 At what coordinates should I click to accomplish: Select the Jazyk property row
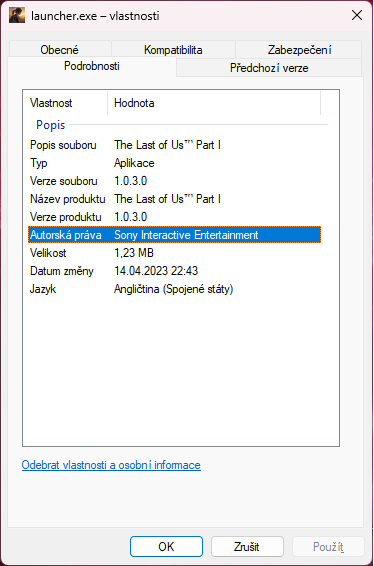[x=174, y=289]
